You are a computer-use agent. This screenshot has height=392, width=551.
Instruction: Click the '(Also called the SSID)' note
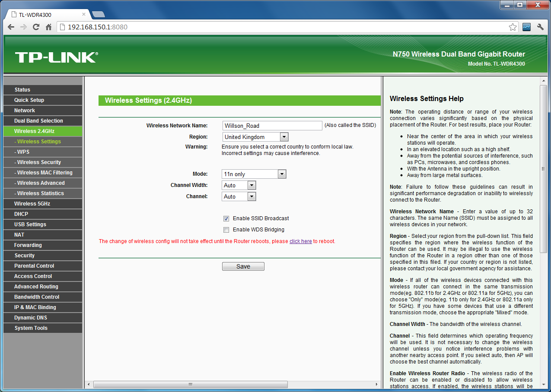point(350,126)
